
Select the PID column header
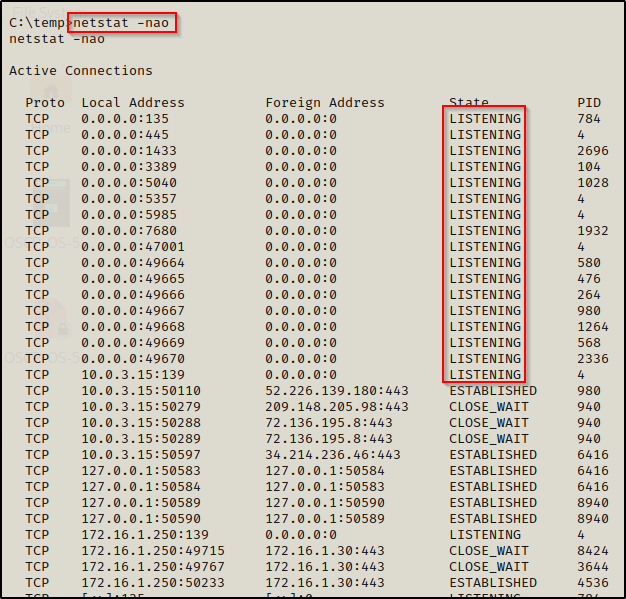coord(589,103)
